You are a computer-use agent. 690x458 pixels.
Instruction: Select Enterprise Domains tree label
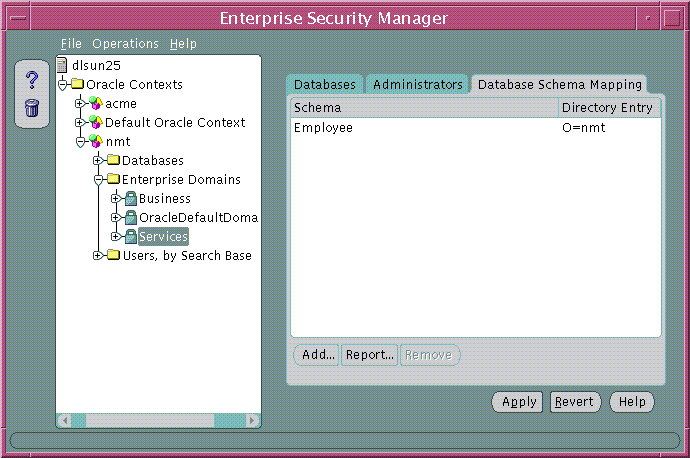[x=181, y=180]
